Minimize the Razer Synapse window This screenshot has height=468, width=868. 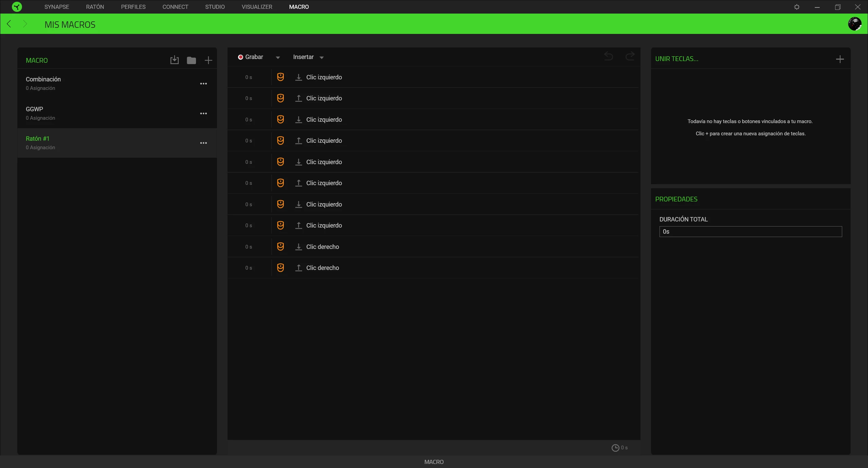817,7
